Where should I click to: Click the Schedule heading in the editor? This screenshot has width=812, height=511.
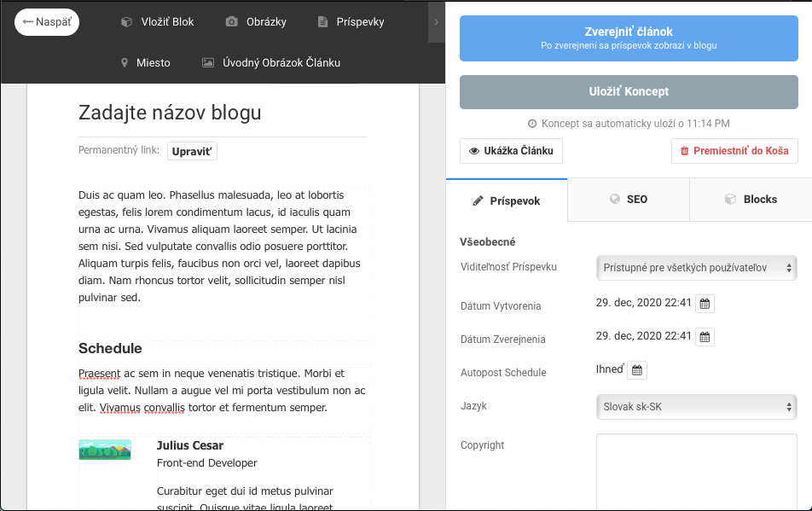110,348
